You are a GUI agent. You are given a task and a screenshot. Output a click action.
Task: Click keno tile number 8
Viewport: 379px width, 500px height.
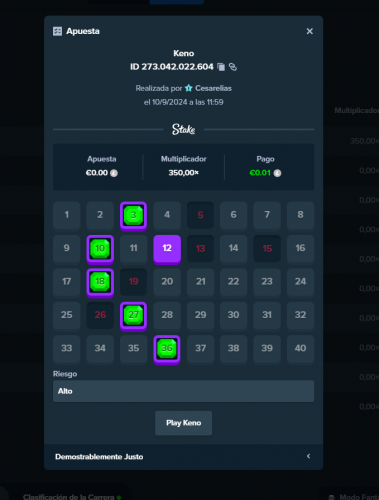300,215
